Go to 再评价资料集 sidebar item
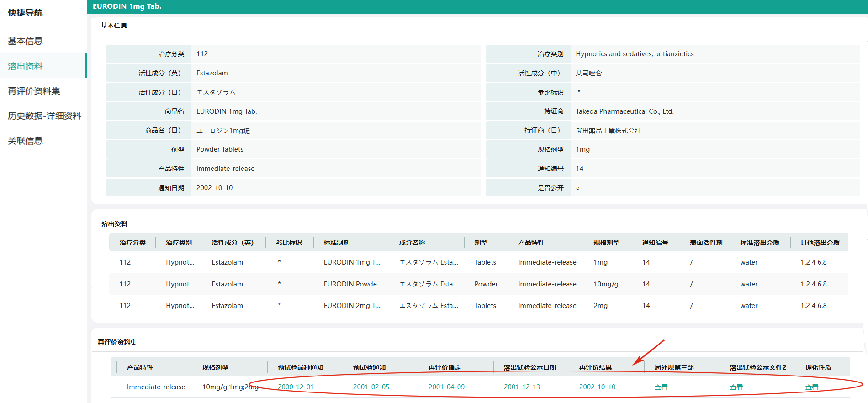Image resolution: width=868 pixels, height=403 pixels. click(x=34, y=91)
